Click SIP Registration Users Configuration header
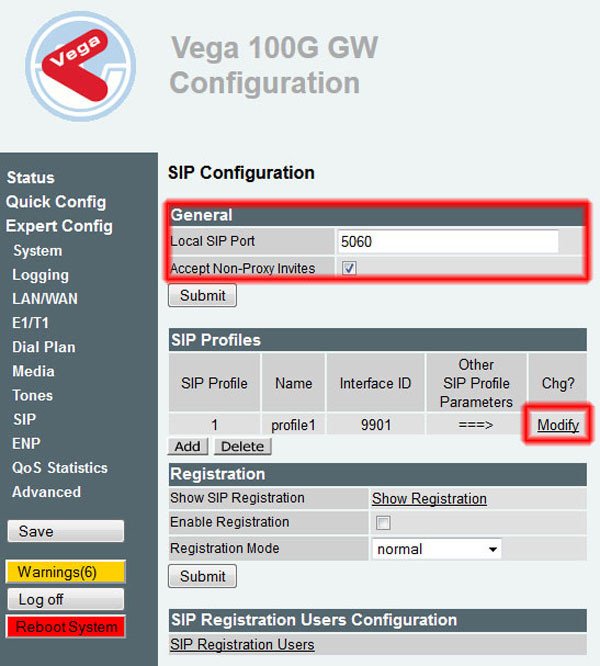Screen dimensions: 600x666 click(377, 620)
